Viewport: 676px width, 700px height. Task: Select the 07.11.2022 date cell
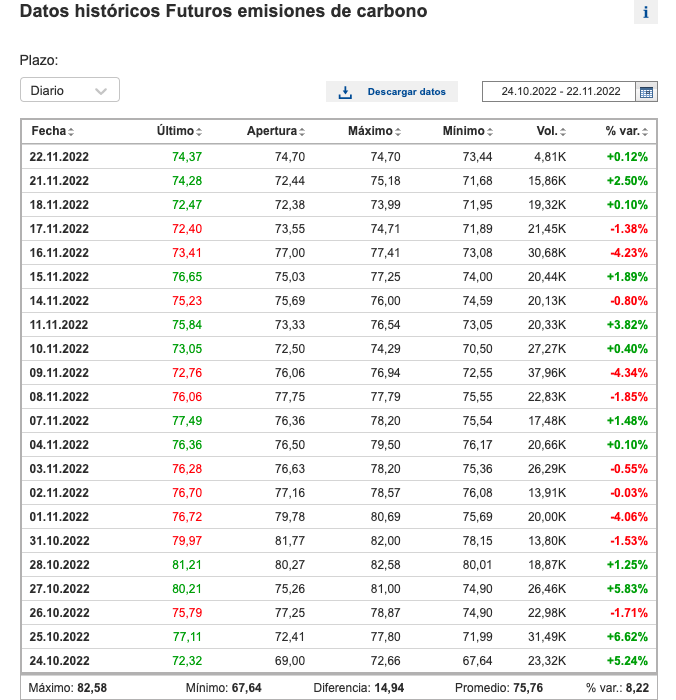coord(59,421)
